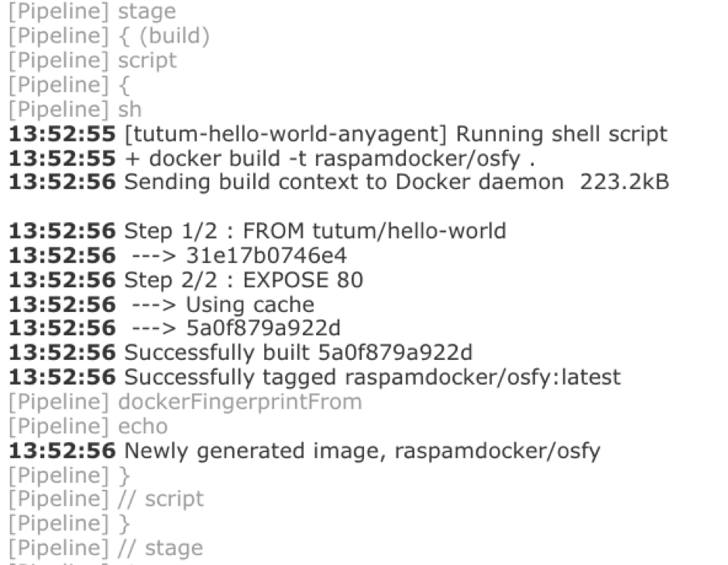This screenshot has height=565, width=728.
Task: Click the "Sending build context" log line
Action: click(343, 183)
